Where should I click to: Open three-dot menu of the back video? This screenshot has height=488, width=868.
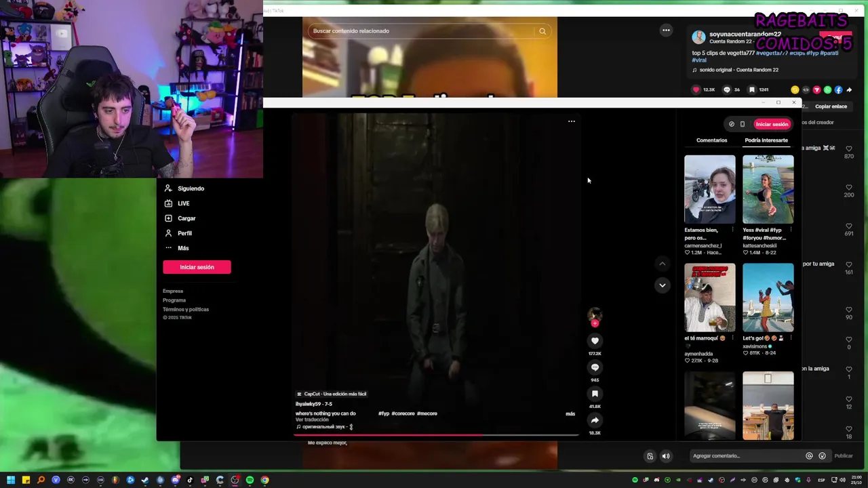pyautogui.click(x=666, y=30)
